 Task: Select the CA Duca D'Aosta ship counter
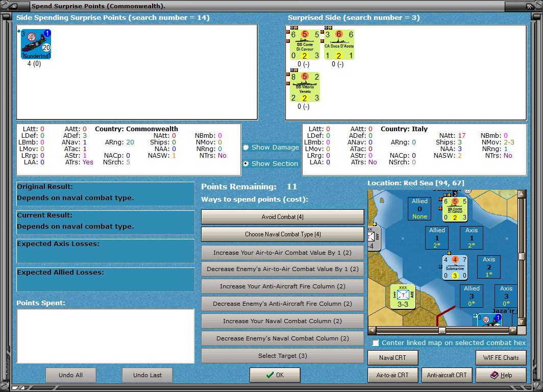tap(339, 45)
